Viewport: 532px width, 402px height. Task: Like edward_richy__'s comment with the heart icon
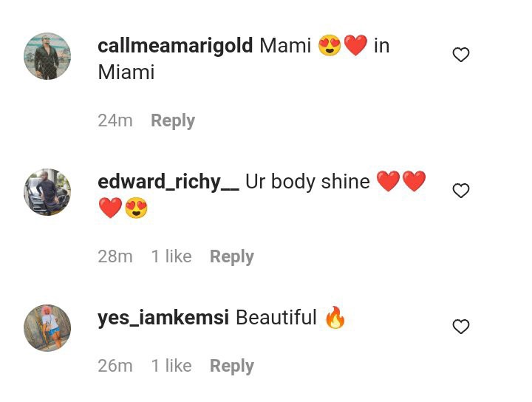461,191
